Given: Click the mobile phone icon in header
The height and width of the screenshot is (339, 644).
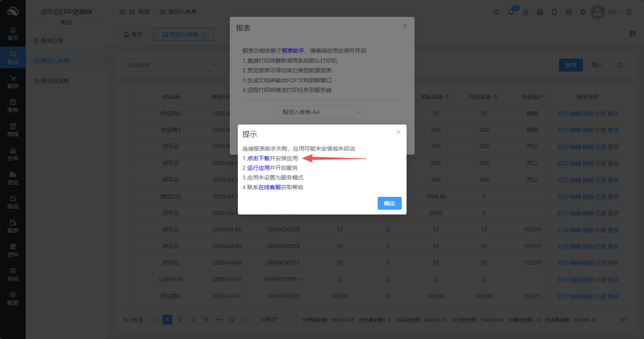Looking at the screenshot, I should pyautogui.click(x=554, y=12).
